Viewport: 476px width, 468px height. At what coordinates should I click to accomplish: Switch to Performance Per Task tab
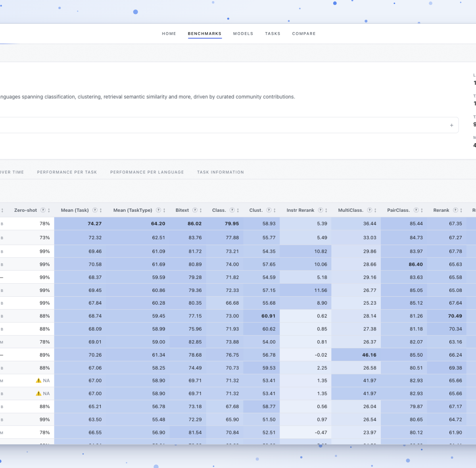[67, 172]
